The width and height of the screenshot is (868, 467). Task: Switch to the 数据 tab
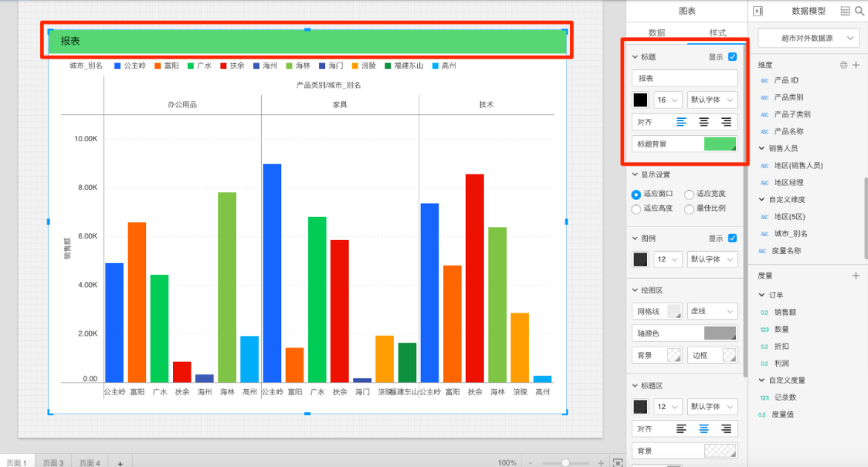pos(656,32)
